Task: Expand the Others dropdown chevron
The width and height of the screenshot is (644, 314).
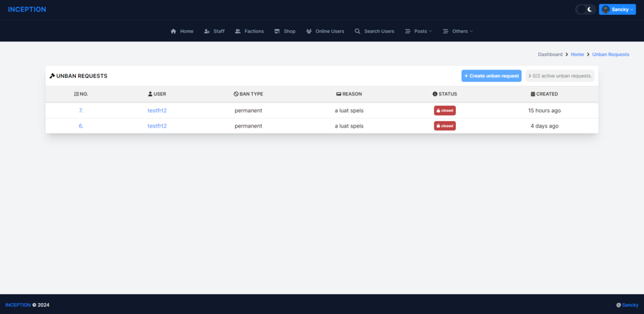Action: coord(471,31)
